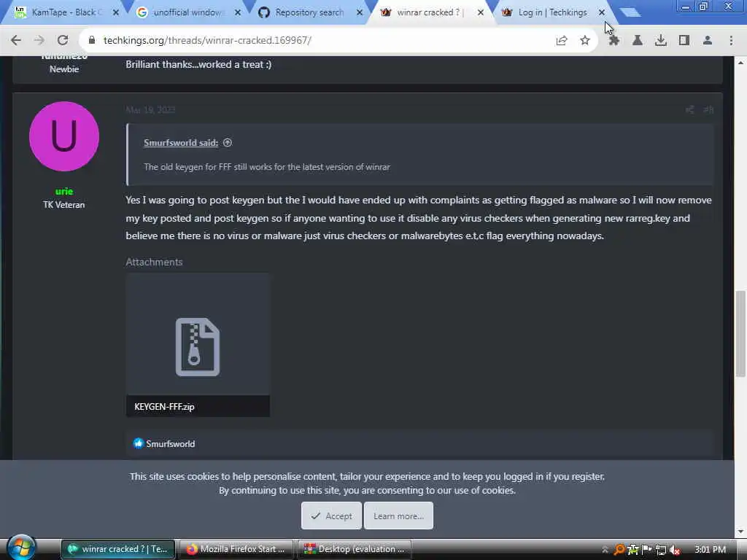The image size is (747, 560).
Task: Close the unofficial windows tab
Action: point(238,13)
